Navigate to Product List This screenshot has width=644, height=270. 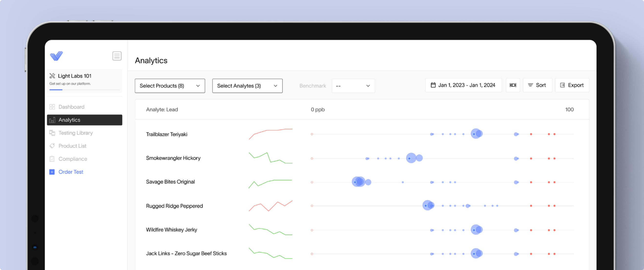coord(84,146)
